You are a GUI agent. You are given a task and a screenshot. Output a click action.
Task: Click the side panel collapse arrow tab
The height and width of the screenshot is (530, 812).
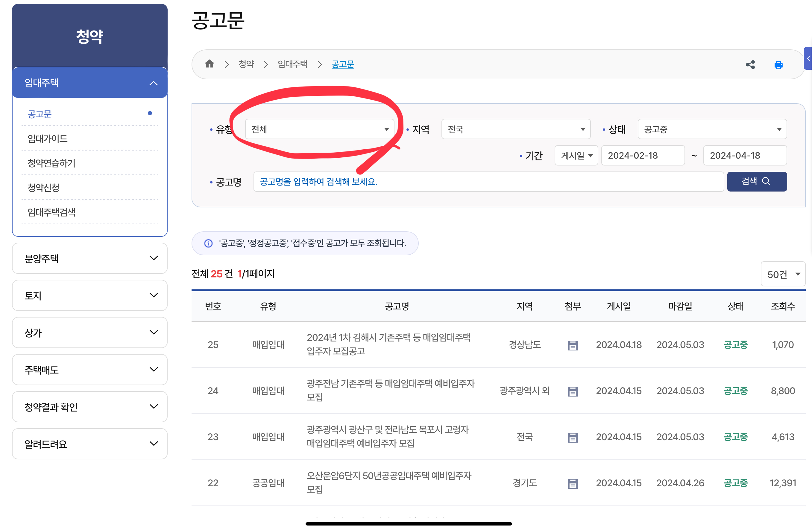tap(808, 59)
